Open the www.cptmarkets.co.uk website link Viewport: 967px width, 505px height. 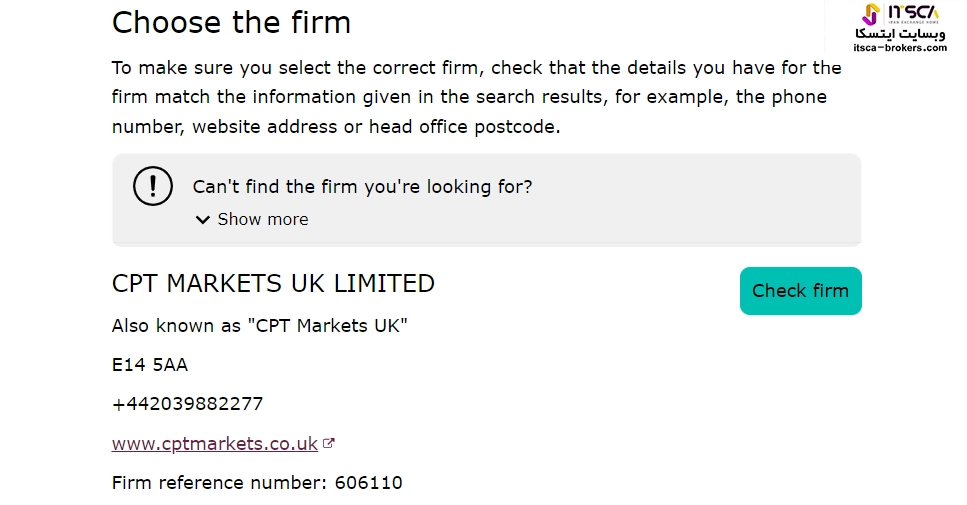215,444
